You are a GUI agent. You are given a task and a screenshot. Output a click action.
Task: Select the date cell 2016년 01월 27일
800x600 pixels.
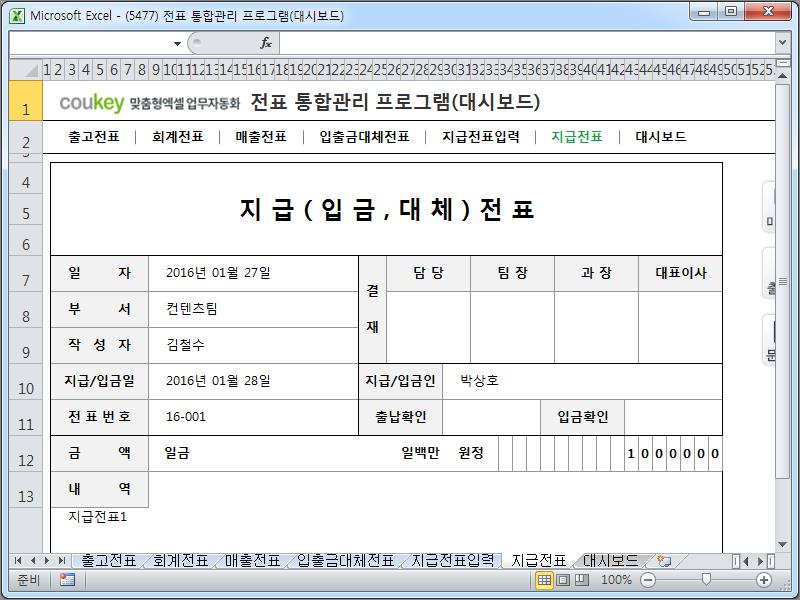(x=254, y=273)
